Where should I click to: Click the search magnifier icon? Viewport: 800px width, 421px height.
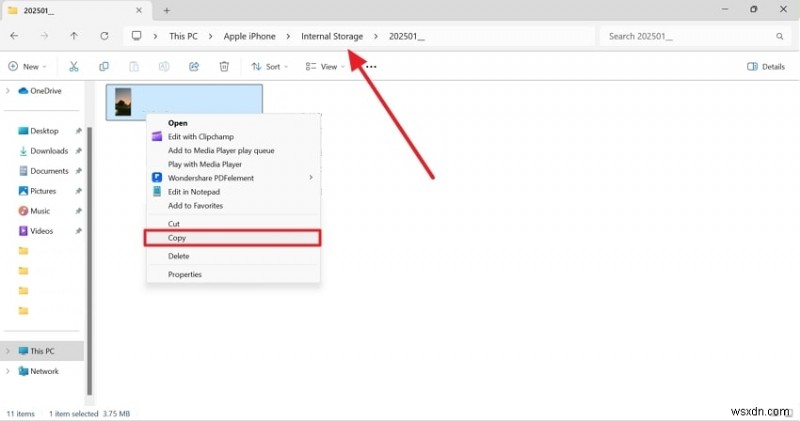[x=780, y=36]
